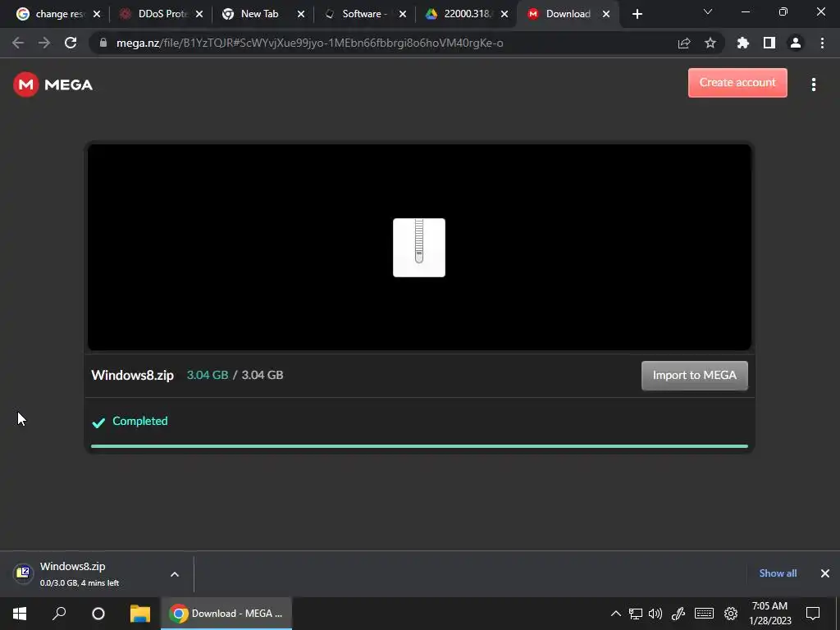Click Import to MEGA button
The width and height of the screenshot is (840, 630).
pyautogui.click(x=694, y=375)
